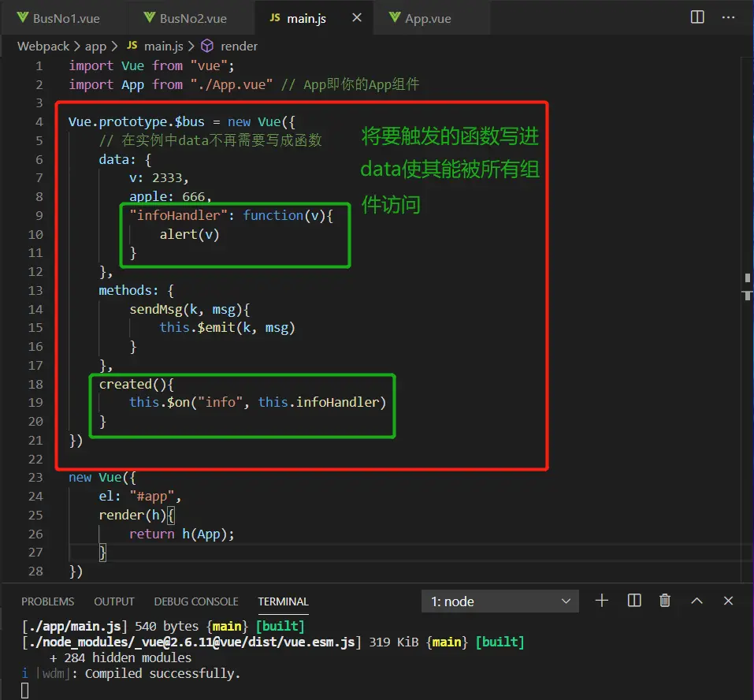Click 'Compiled successfully.' terminal text
754x700 pixels.
[162, 673]
